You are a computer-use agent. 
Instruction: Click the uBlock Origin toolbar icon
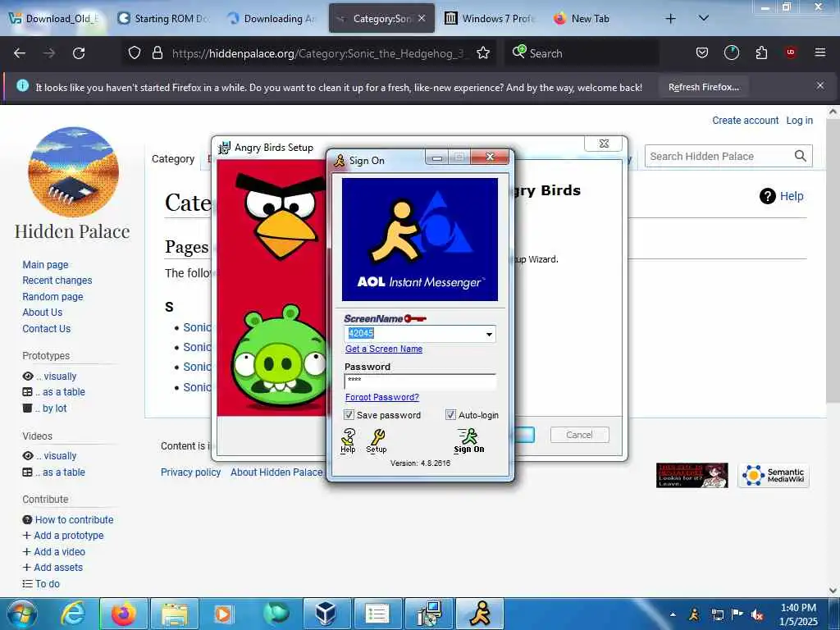(x=791, y=53)
